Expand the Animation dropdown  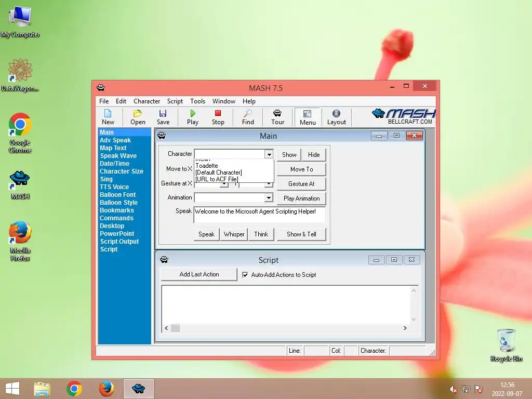(269, 197)
